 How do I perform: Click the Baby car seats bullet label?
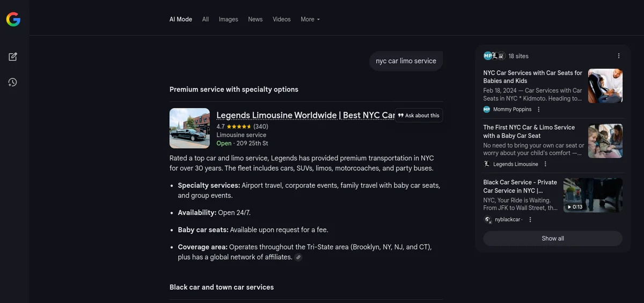[203, 230]
